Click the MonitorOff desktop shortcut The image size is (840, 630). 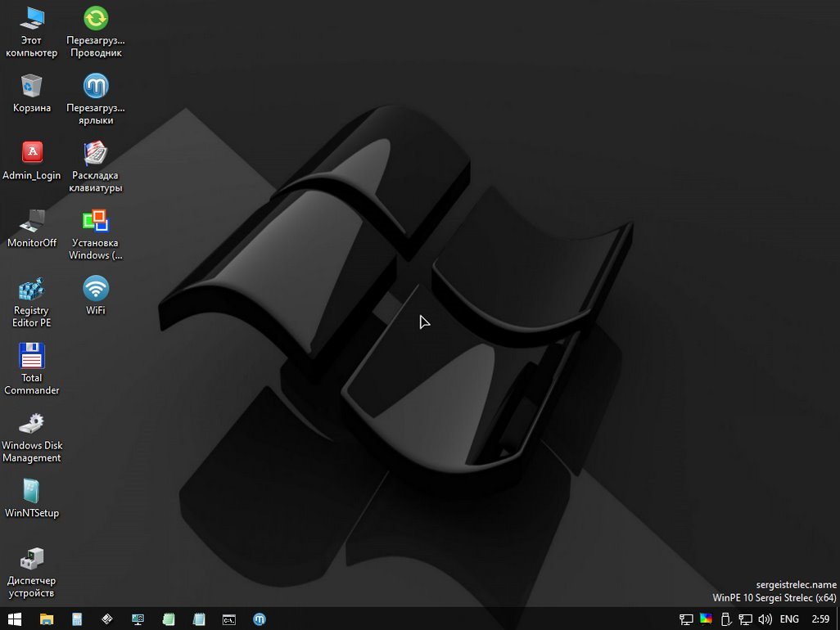pyautogui.click(x=32, y=222)
